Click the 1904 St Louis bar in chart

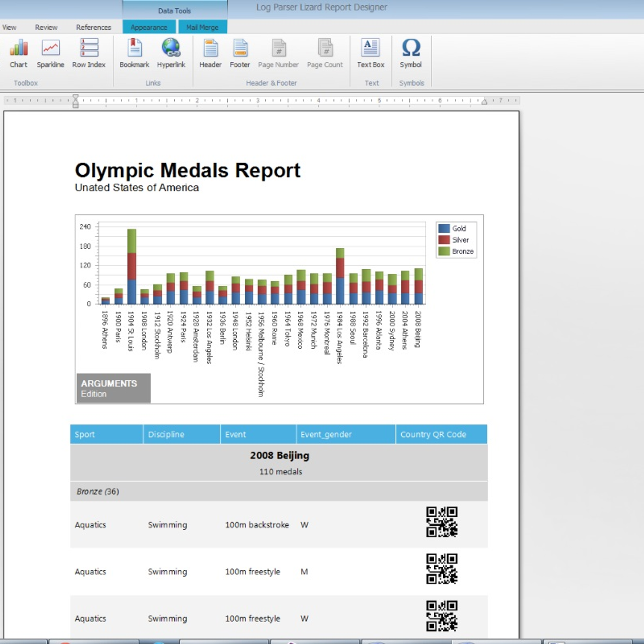coord(132,266)
